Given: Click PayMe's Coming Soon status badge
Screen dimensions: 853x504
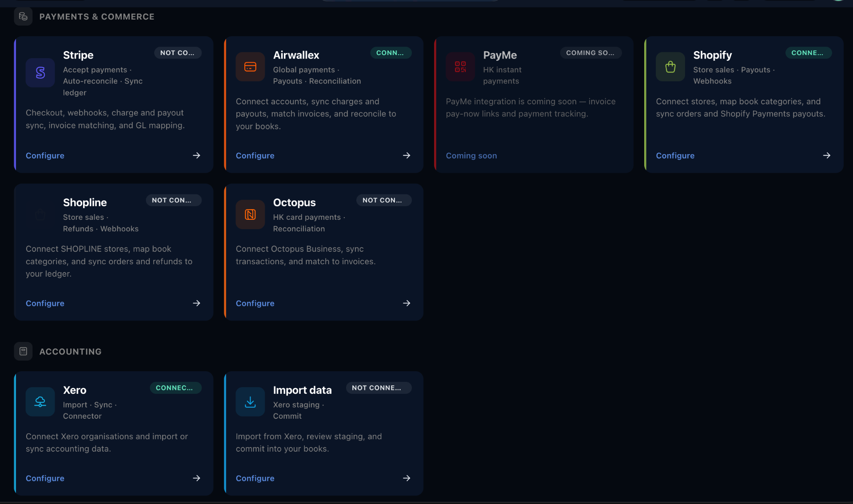Looking at the screenshot, I should click(590, 53).
